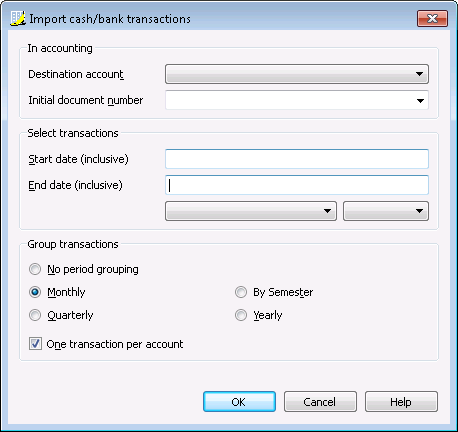458x432 pixels.
Task: Close the Import cash/bank transactions dialog
Action: [432, 18]
